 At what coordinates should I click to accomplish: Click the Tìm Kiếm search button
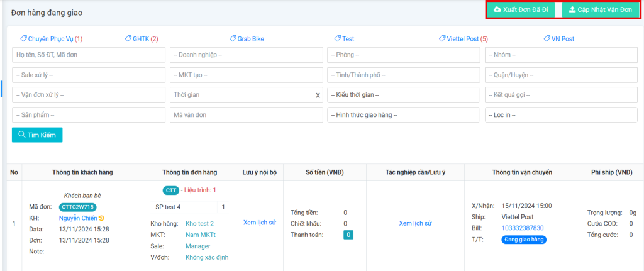(37, 135)
